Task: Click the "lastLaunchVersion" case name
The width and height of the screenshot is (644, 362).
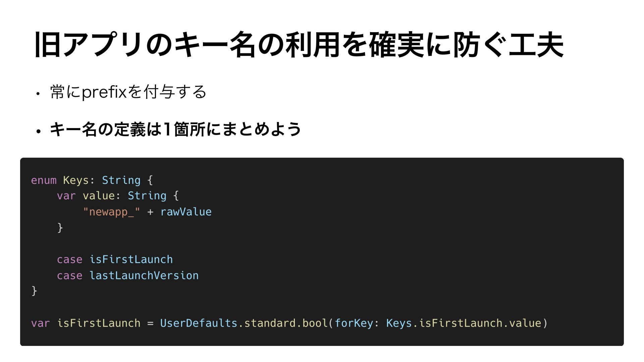Action: [x=144, y=276]
